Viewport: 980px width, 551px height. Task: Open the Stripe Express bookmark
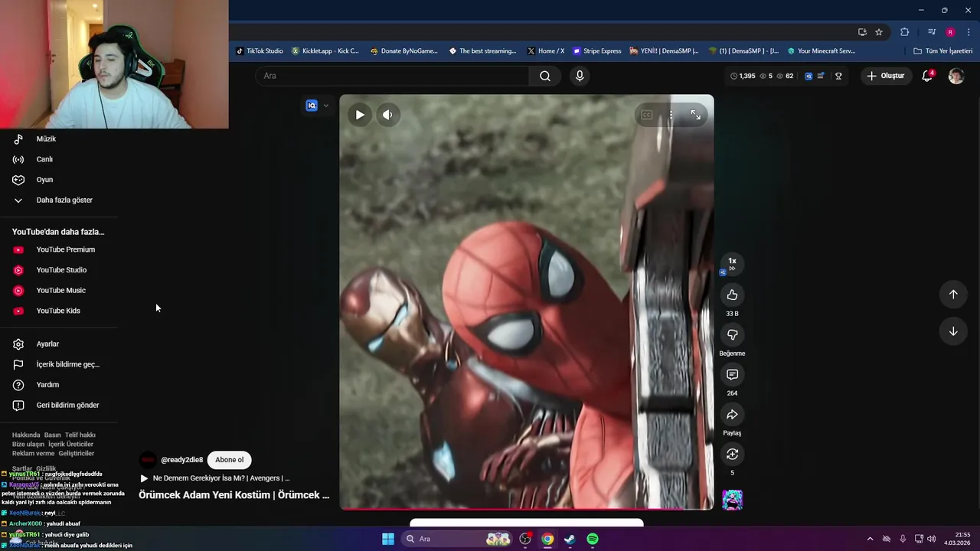tap(597, 51)
